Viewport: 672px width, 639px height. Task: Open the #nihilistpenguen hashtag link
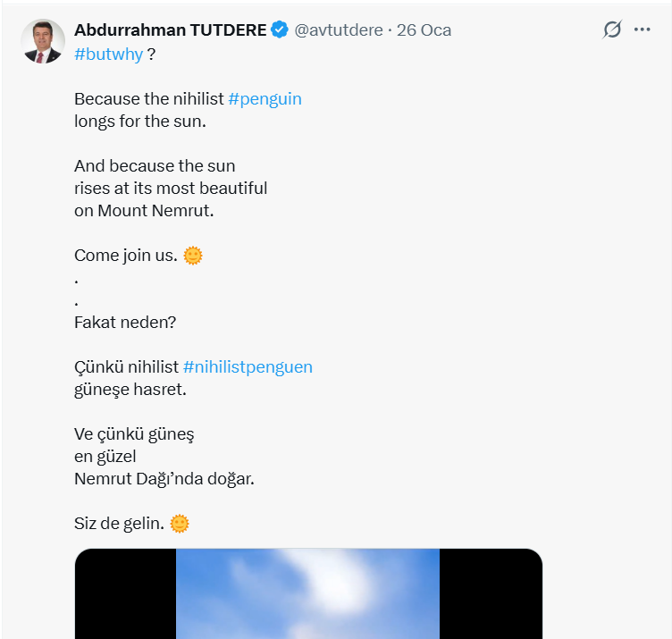tap(248, 366)
